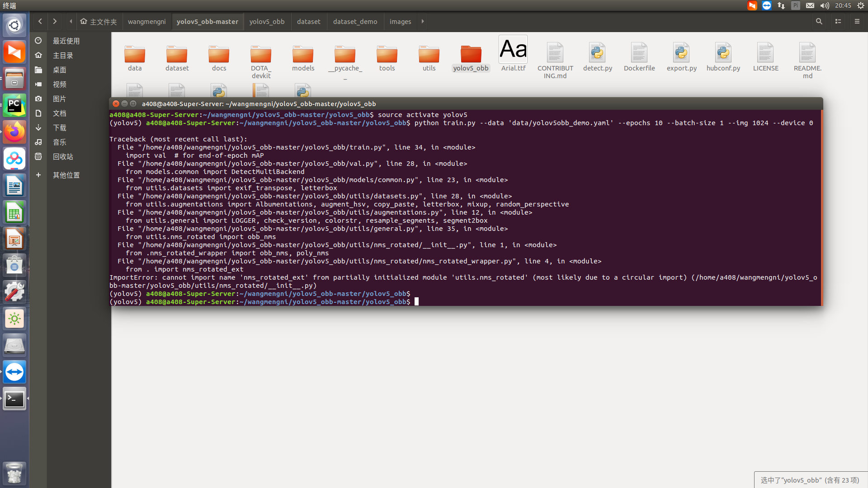
Task: Go back in file manager
Action: pos(40,21)
